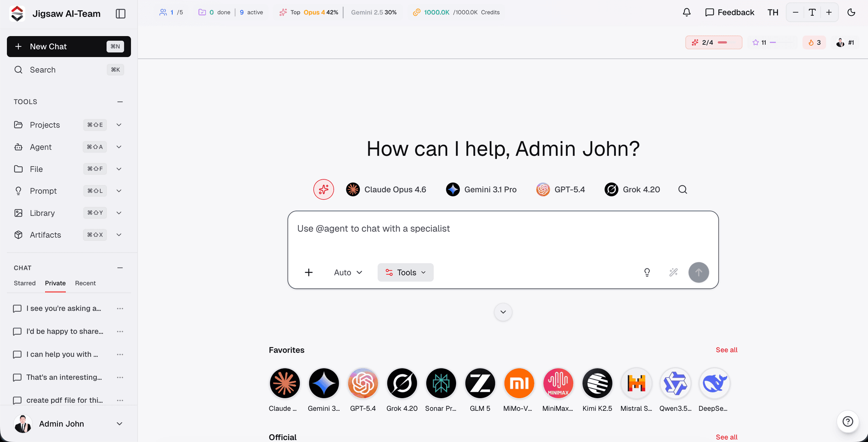Open help question mark button
868x442 pixels.
point(848,421)
